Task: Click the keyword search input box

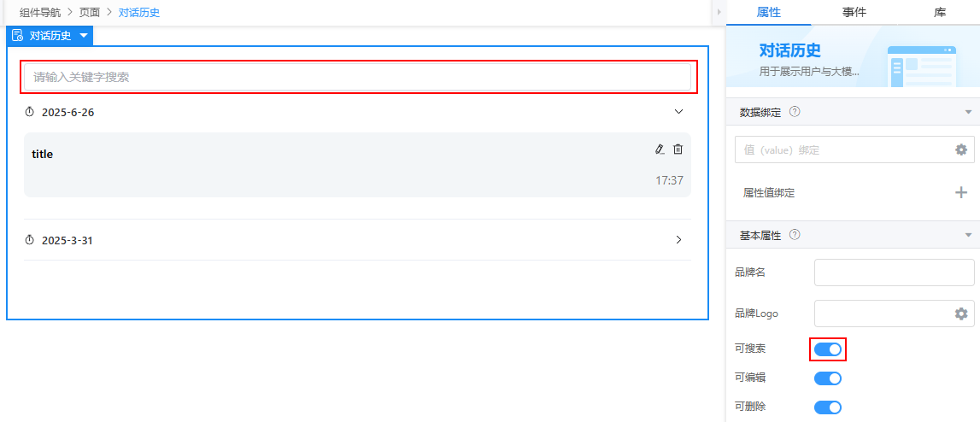Action: coord(357,77)
